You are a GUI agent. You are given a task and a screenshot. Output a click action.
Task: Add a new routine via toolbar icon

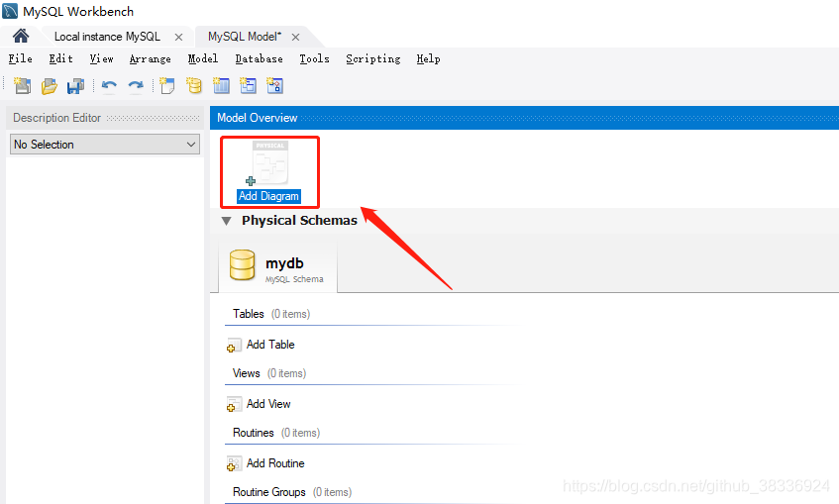(x=274, y=85)
